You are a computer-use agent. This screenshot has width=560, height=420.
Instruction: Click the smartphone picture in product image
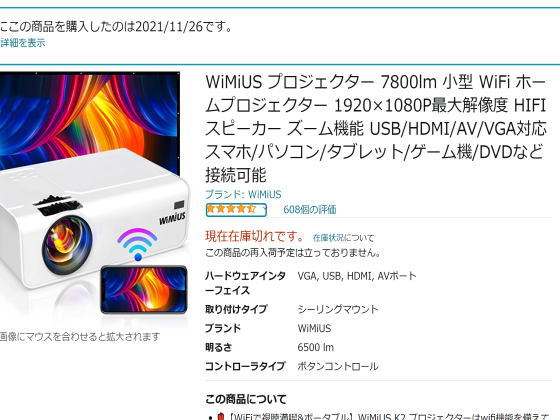point(144,290)
